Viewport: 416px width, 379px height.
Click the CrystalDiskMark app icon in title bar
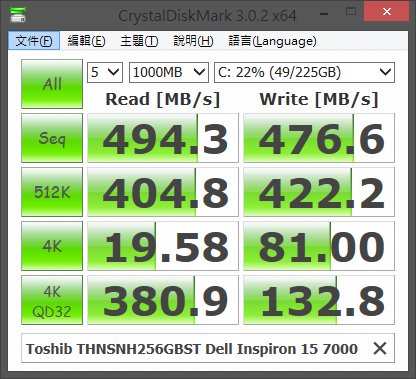pyautogui.click(x=18, y=14)
